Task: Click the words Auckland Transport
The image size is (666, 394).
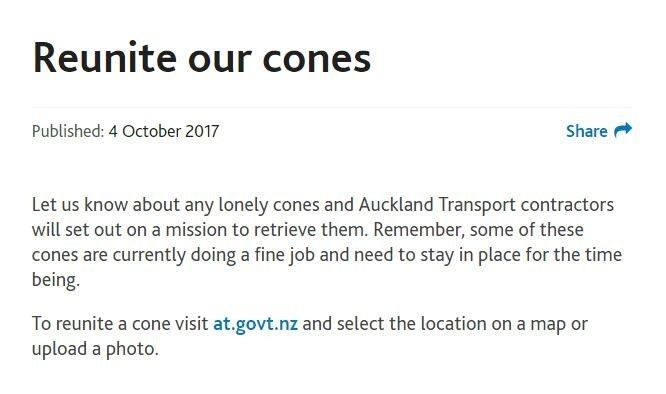Action: pyautogui.click(x=437, y=205)
